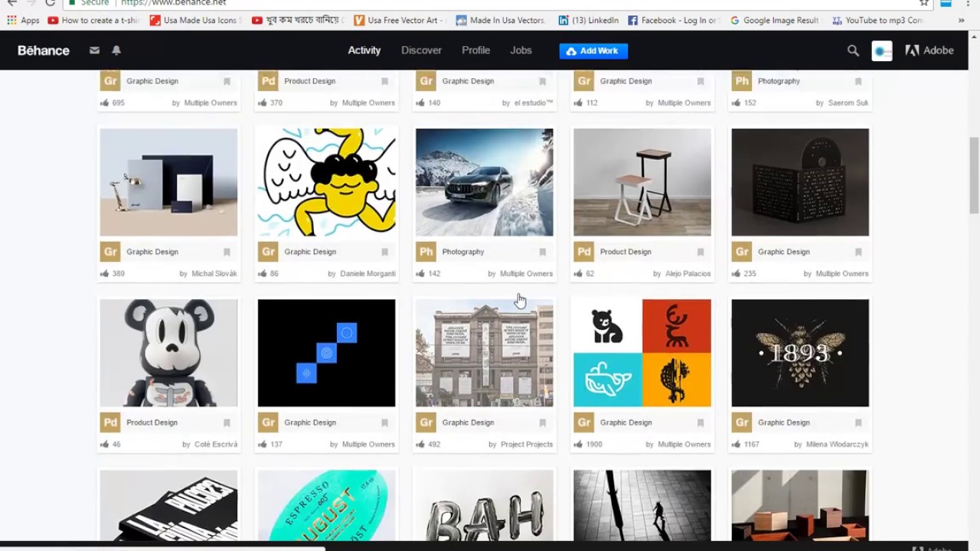The height and width of the screenshot is (551, 980).
Task: Open the notifications bell icon
Action: pos(116,51)
